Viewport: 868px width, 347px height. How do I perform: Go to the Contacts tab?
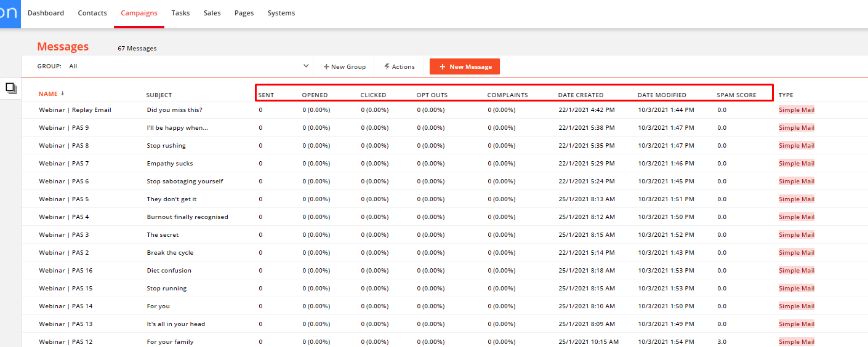tap(92, 13)
